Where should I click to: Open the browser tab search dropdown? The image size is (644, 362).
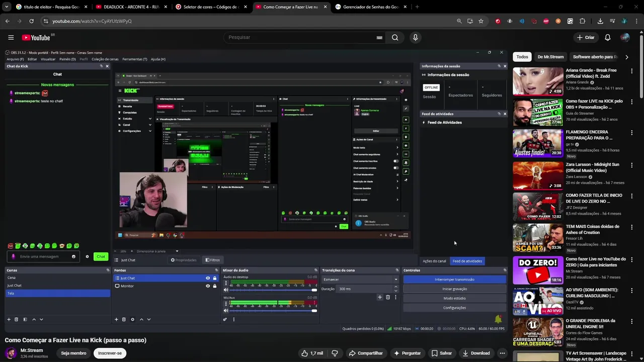pos(6,7)
